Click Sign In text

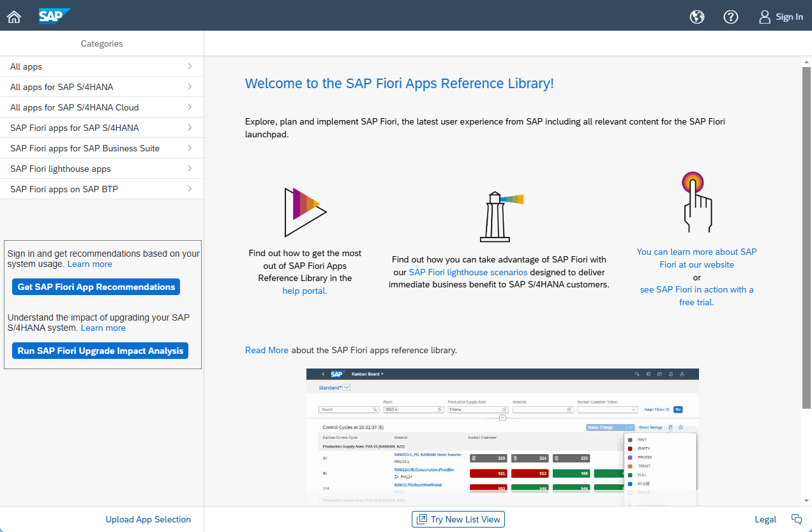[x=789, y=17]
